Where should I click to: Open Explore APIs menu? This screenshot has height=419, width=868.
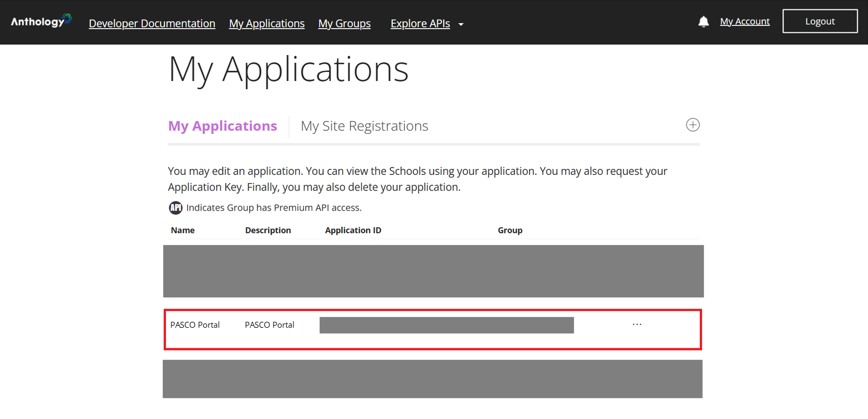tap(420, 23)
